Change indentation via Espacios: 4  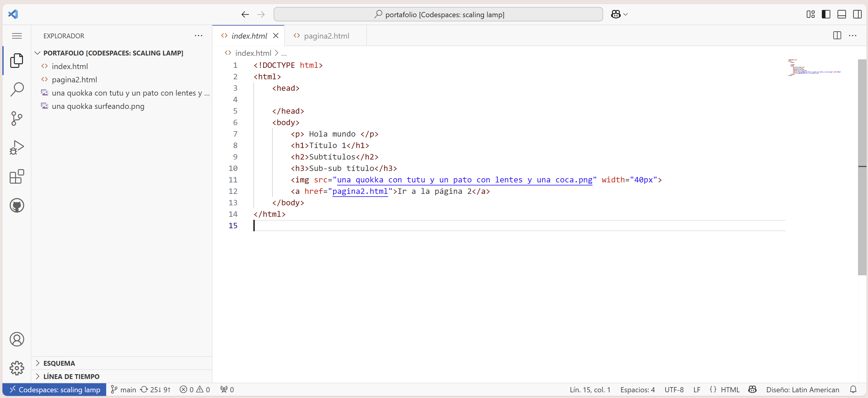(637, 390)
